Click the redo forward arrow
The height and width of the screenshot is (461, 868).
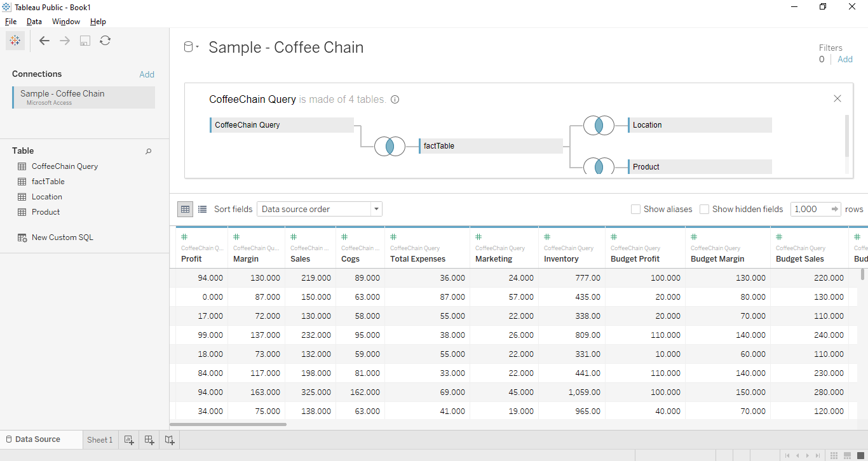pyautogui.click(x=65, y=41)
